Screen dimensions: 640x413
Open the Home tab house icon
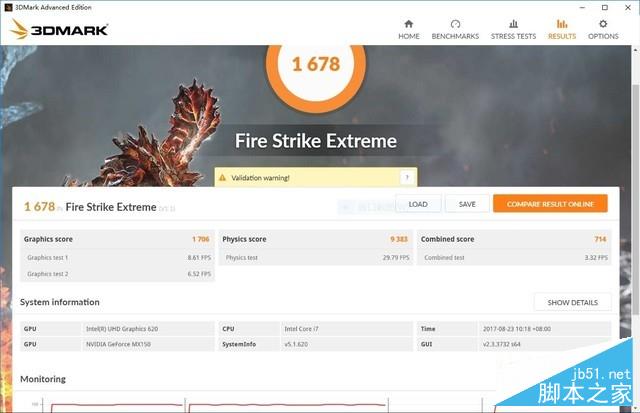409,24
